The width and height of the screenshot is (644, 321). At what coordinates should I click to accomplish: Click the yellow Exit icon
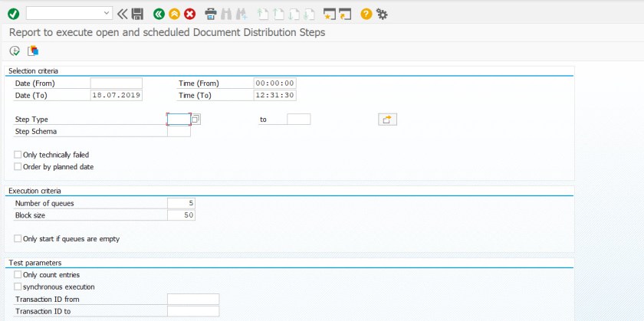174,15
